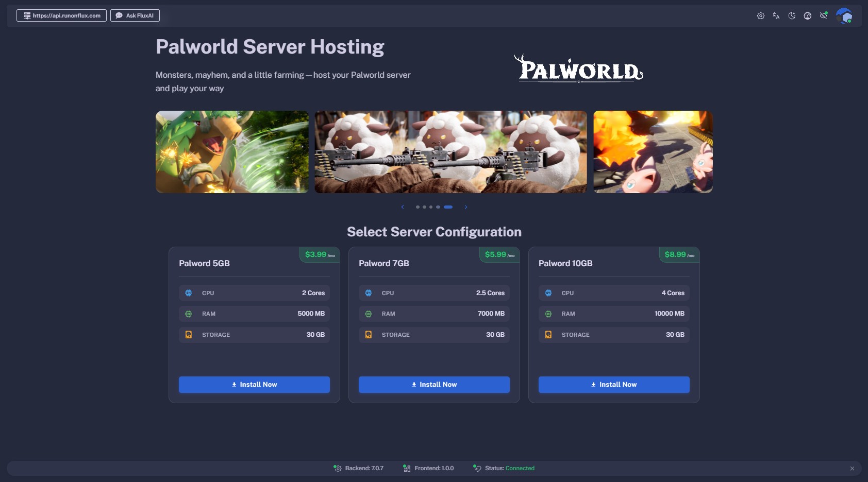868x482 pixels.
Task: Click the Connected status indicator
Action: [x=520, y=468]
